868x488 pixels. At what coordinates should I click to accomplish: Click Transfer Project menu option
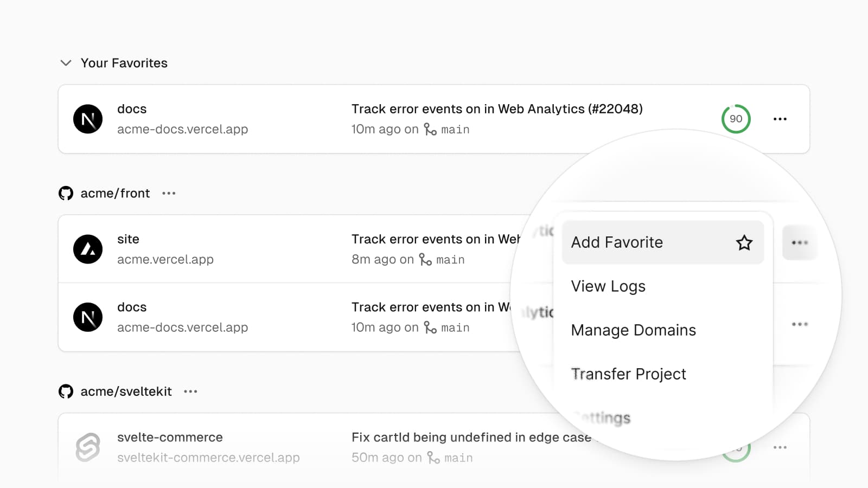point(628,374)
